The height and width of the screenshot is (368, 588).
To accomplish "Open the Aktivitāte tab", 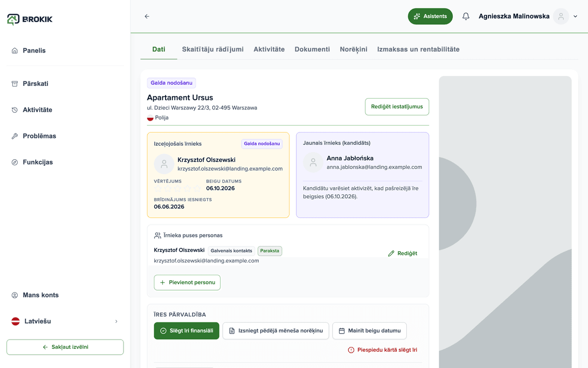I will (x=269, y=49).
